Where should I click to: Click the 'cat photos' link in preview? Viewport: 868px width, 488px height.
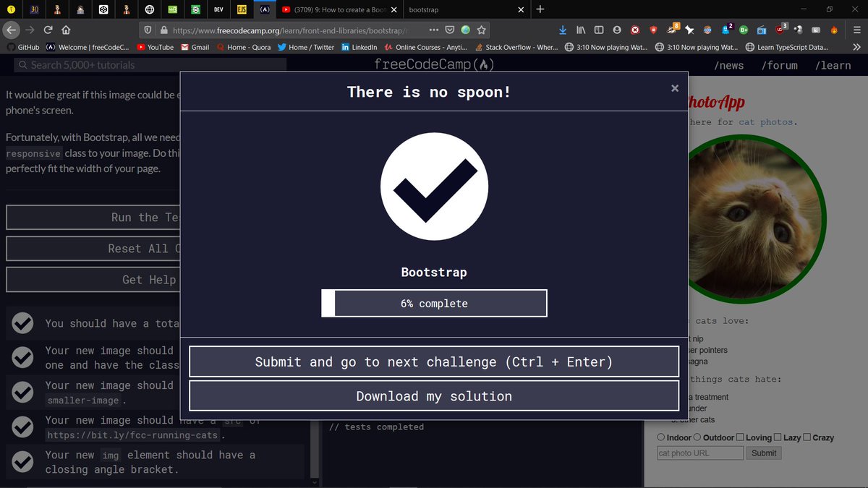[765, 122]
